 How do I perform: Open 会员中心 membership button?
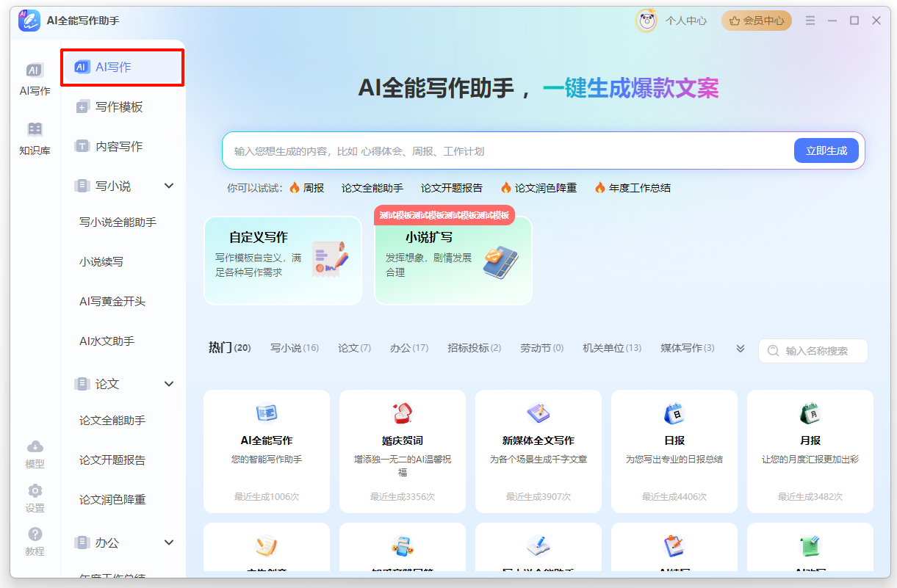(756, 21)
